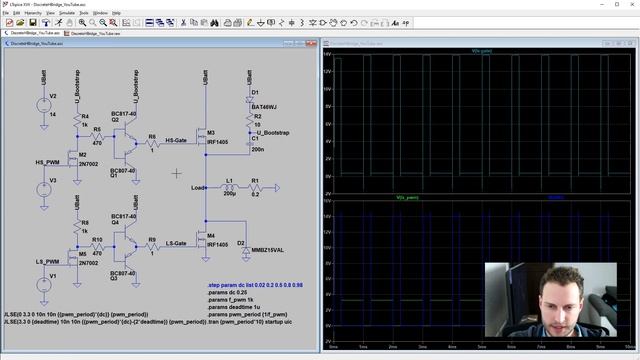Click the 'BAT46WJ' diode D1 label

pos(264,107)
